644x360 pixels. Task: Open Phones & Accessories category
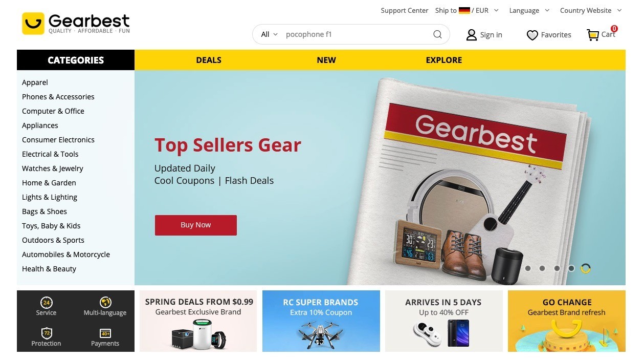tap(58, 97)
